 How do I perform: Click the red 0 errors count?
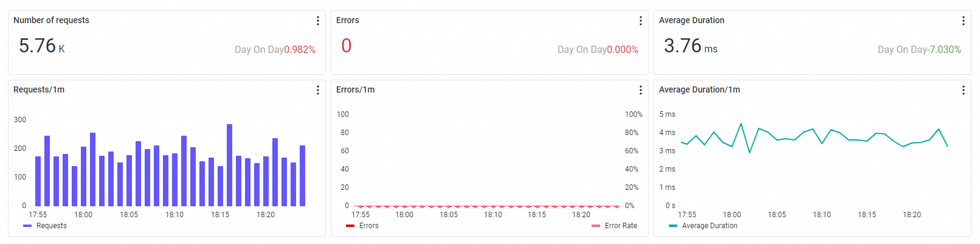[347, 46]
